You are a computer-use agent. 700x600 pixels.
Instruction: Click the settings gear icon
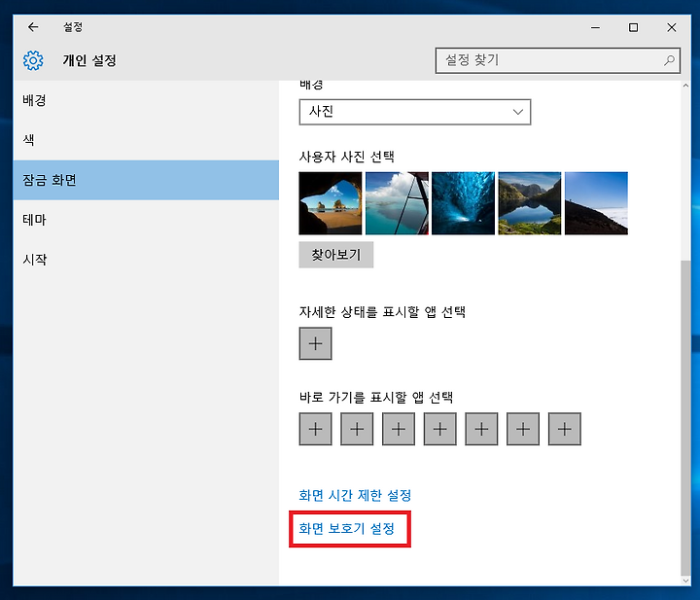pyautogui.click(x=33, y=60)
